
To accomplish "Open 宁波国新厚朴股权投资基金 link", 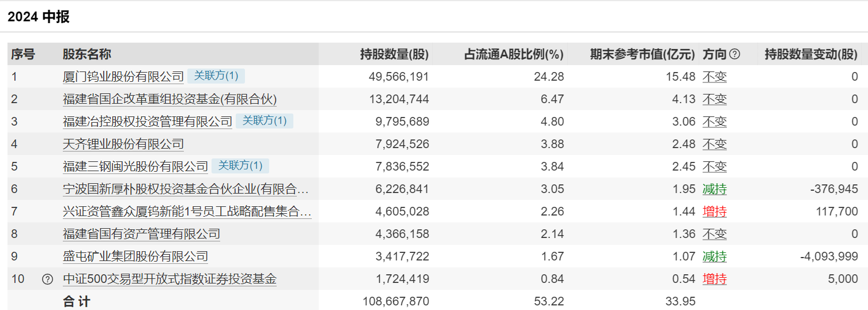I will 186,189.
